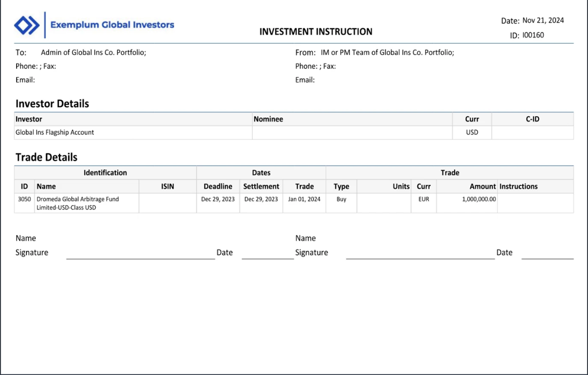588x375 pixels.
Task: Click the Buy trade type cell
Action: tap(341, 200)
